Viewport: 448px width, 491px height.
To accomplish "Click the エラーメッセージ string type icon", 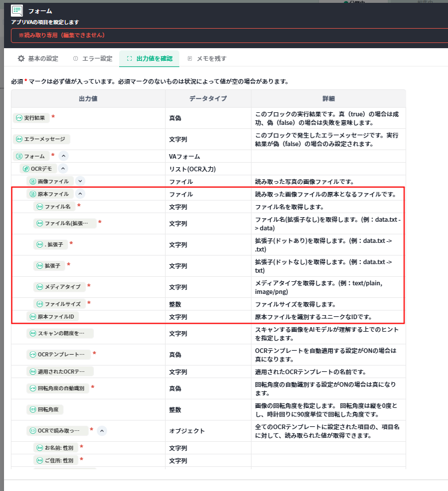I will tap(19, 139).
